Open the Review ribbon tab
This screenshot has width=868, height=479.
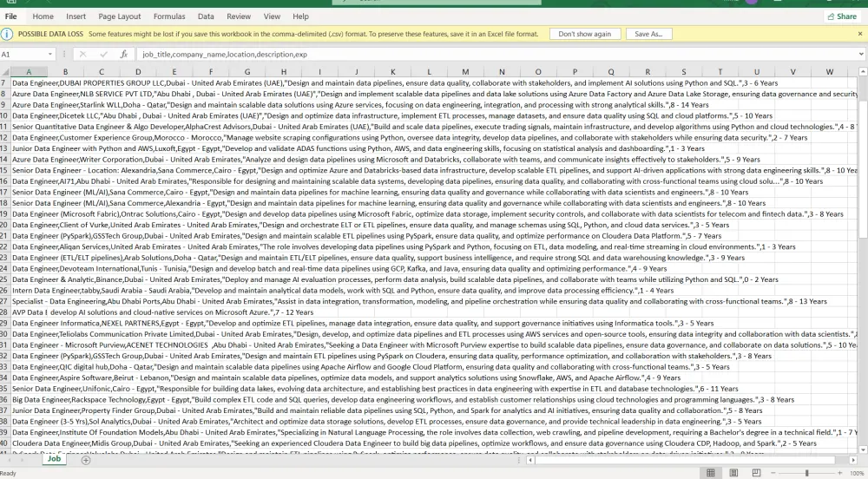pos(239,16)
